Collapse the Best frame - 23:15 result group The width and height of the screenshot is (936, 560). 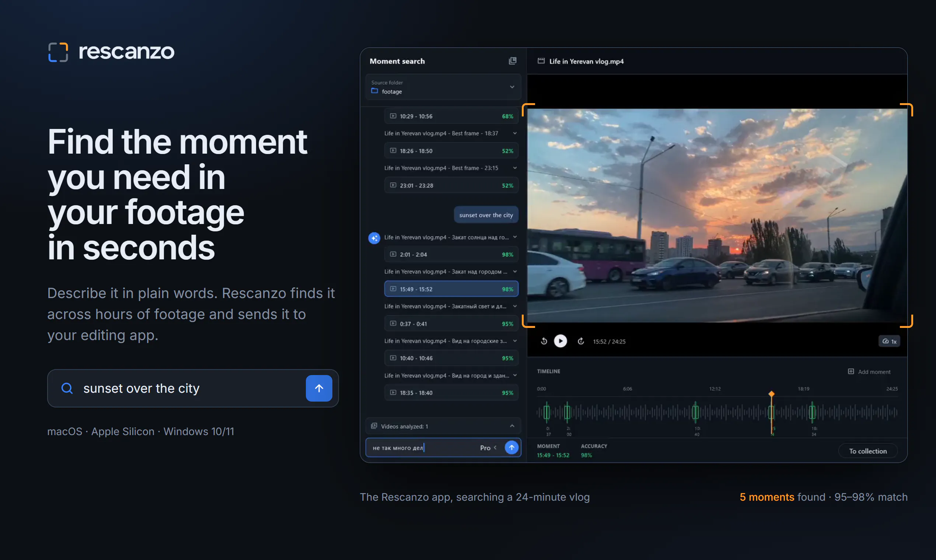click(515, 168)
